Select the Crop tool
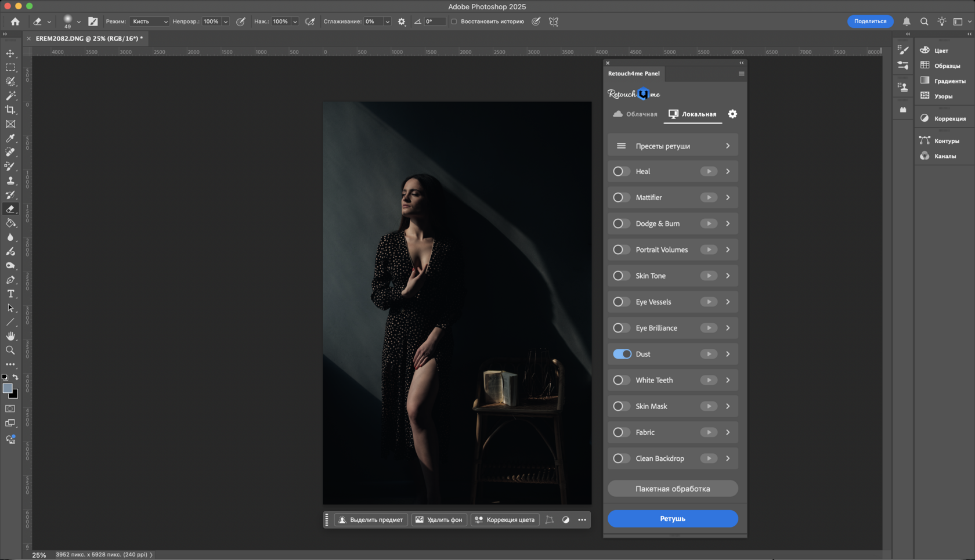The width and height of the screenshot is (975, 560). (10, 110)
